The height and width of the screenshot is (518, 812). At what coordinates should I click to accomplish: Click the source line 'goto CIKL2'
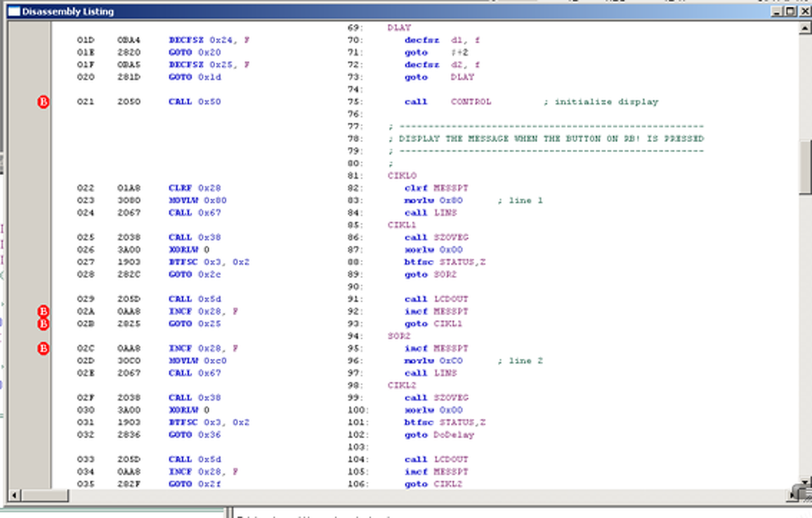coord(434,484)
